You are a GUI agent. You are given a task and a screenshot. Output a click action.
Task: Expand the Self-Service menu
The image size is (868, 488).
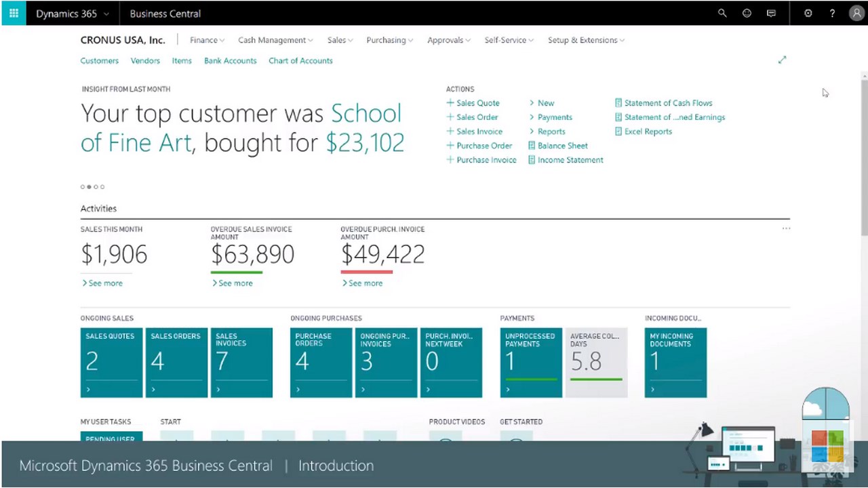[509, 40]
